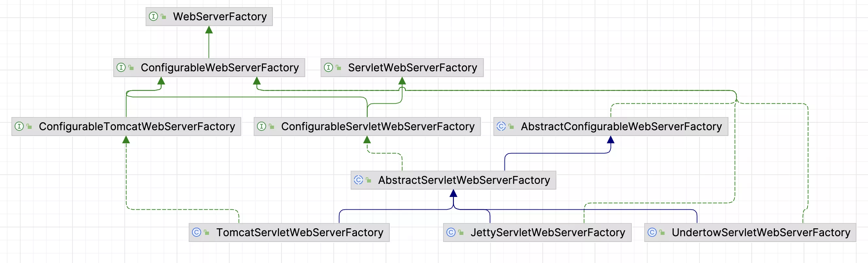Click the interface icon of ConfigurableTomcatWebServerFactory
Image resolution: width=868 pixels, height=263 pixels.
pos(19,126)
